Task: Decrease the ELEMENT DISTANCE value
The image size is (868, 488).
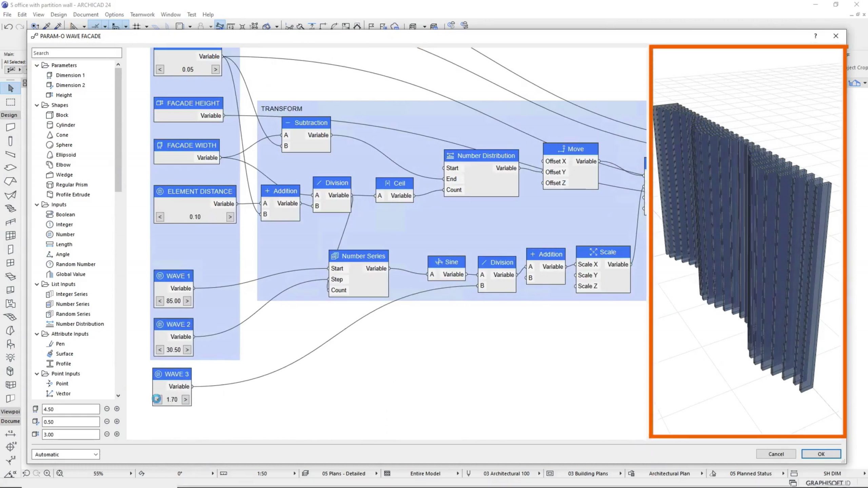Action: (x=160, y=217)
